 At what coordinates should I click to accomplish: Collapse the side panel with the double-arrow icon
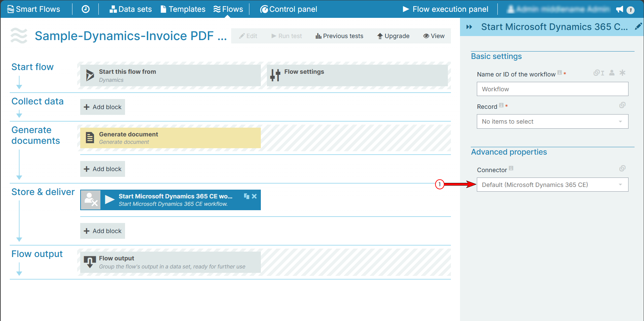469,27
